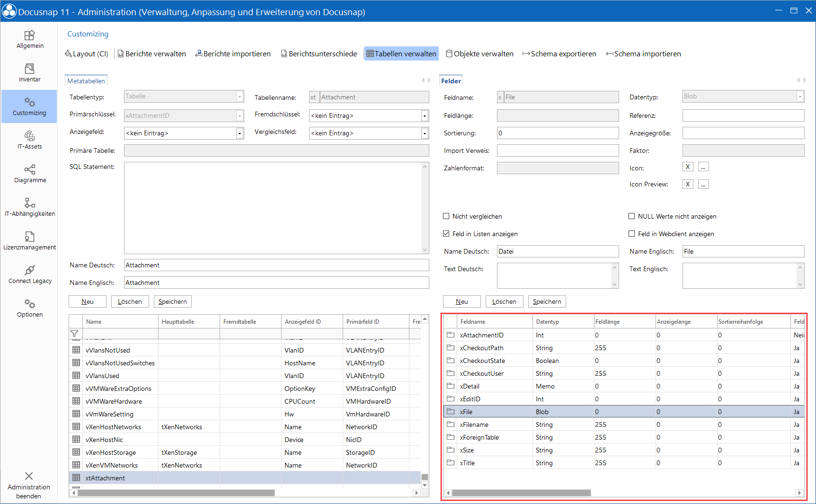Image resolution: width=816 pixels, height=504 pixels.
Task: Click Speichern button under Metatabellen
Action: (x=172, y=301)
